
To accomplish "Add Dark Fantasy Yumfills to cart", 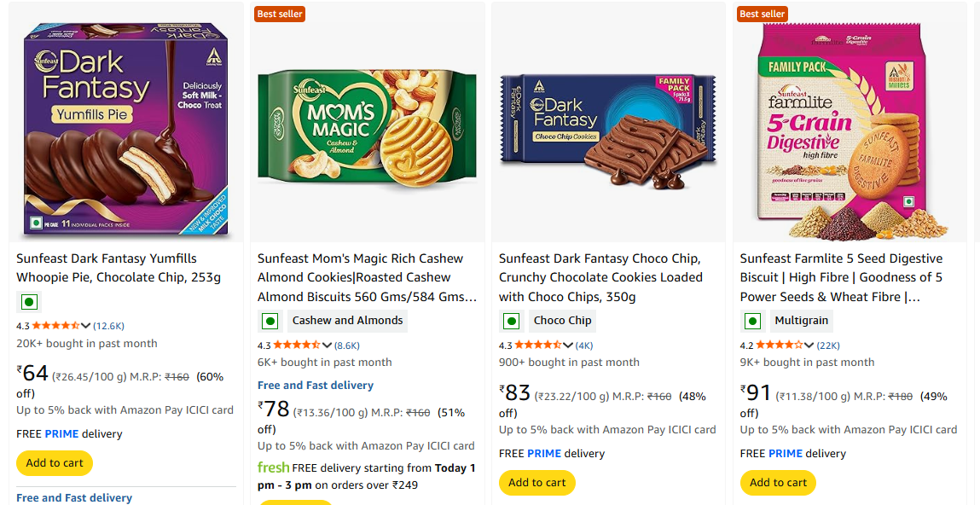I will (55, 463).
